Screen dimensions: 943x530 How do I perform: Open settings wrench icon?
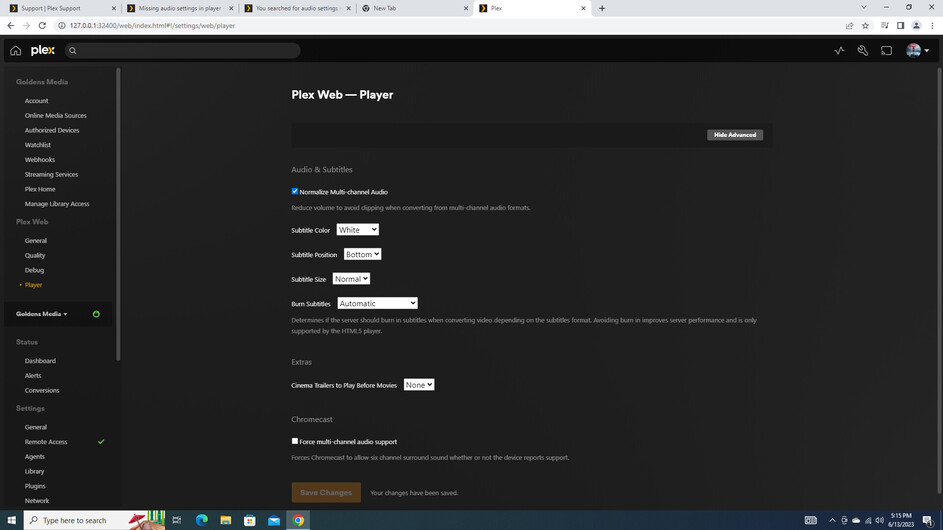pyautogui.click(x=862, y=51)
